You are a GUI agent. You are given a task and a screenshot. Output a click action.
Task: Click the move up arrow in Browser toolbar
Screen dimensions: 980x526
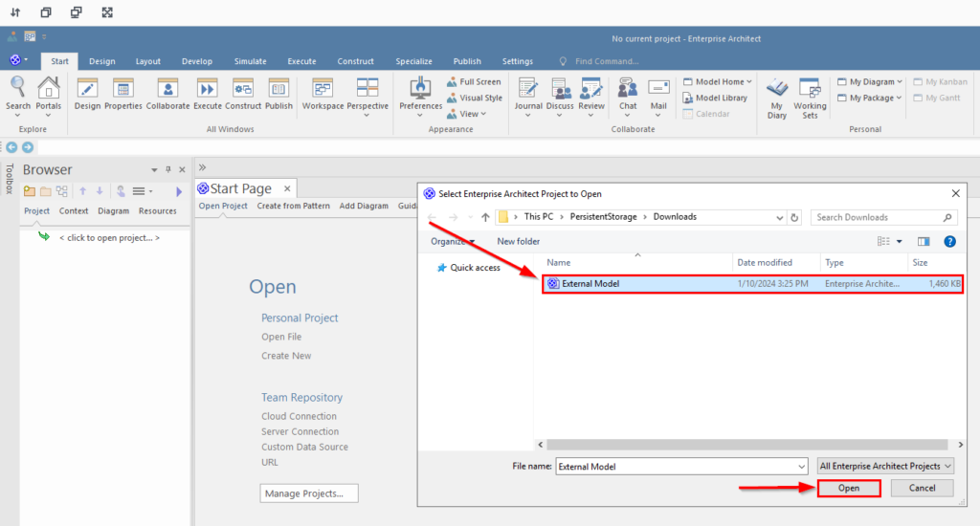(82, 191)
